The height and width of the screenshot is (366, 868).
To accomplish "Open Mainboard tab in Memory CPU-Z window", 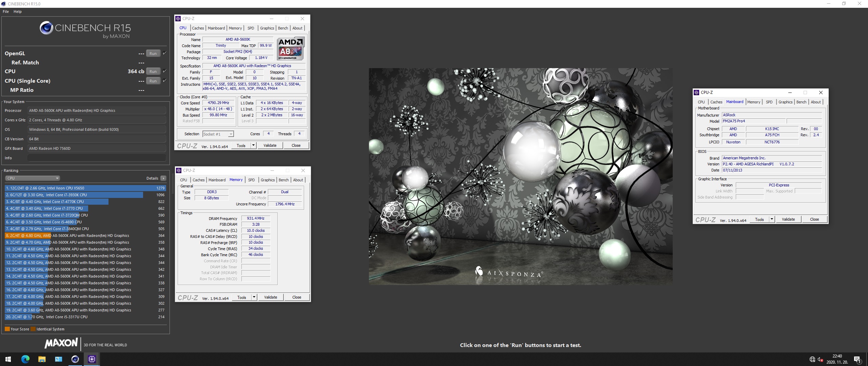I will pyautogui.click(x=217, y=180).
